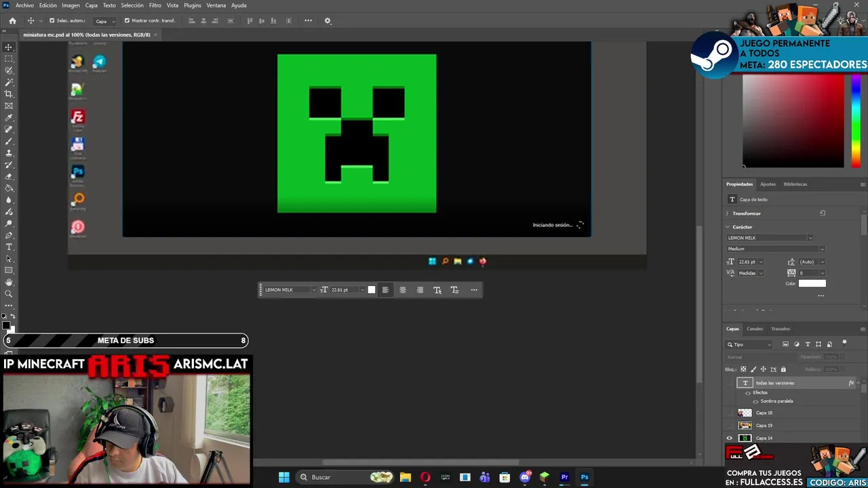868x488 pixels.
Task: Toggle visibility of todas las versiones layer
Action: click(x=730, y=383)
